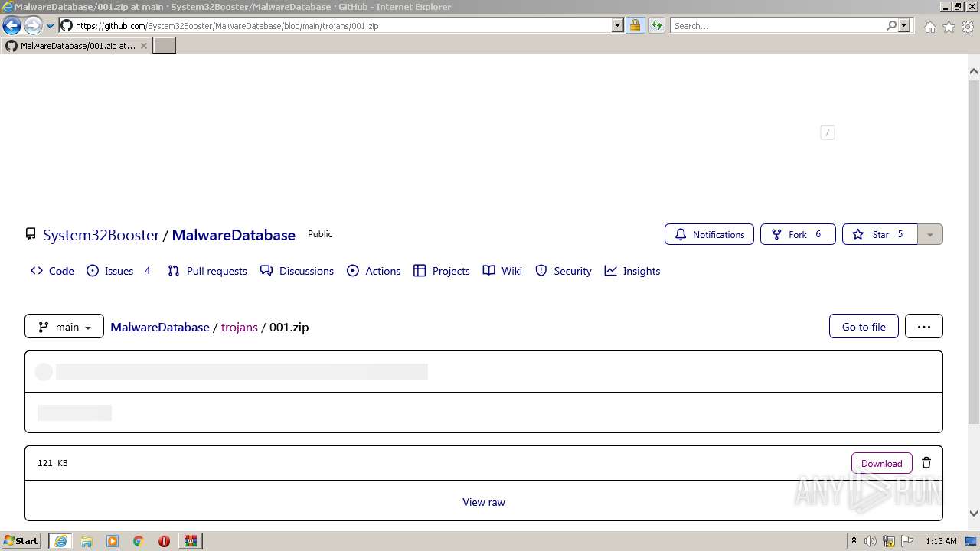Viewport: 980px width, 551px height.
Task: Open the Discussions tab
Action: pos(297,271)
